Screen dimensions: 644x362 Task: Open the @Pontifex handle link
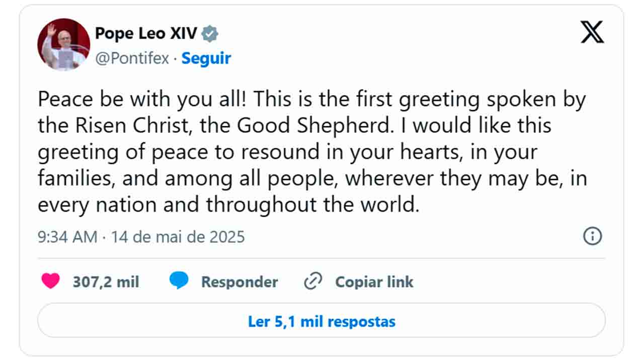(133, 58)
